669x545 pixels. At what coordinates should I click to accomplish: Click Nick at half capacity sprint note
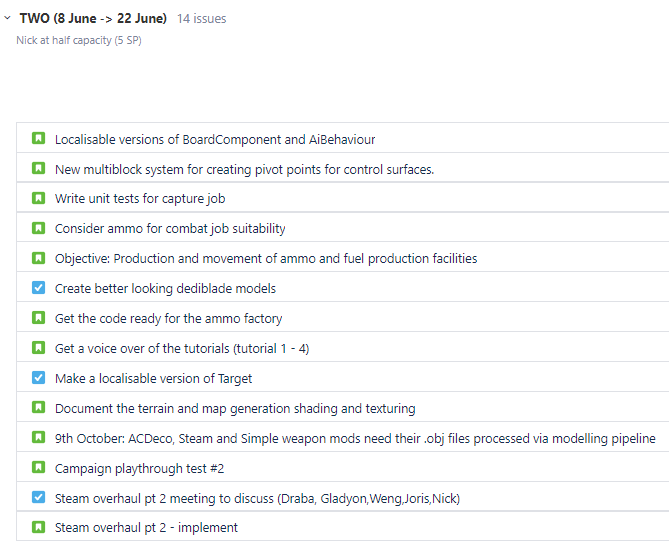[78, 40]
